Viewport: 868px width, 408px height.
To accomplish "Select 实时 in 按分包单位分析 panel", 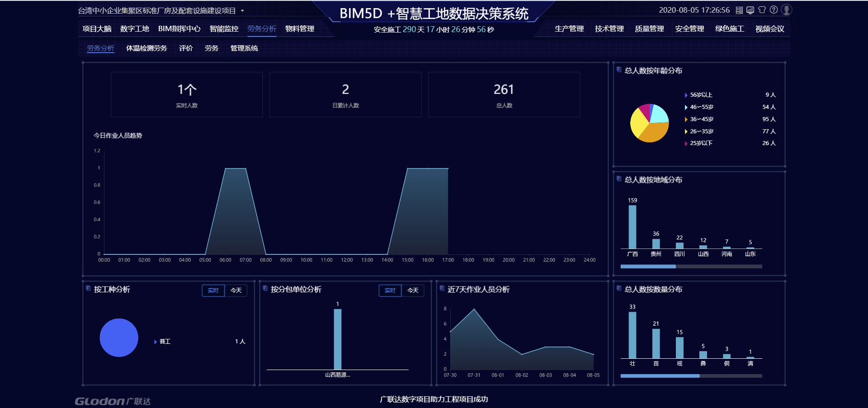I will point(390,291).
